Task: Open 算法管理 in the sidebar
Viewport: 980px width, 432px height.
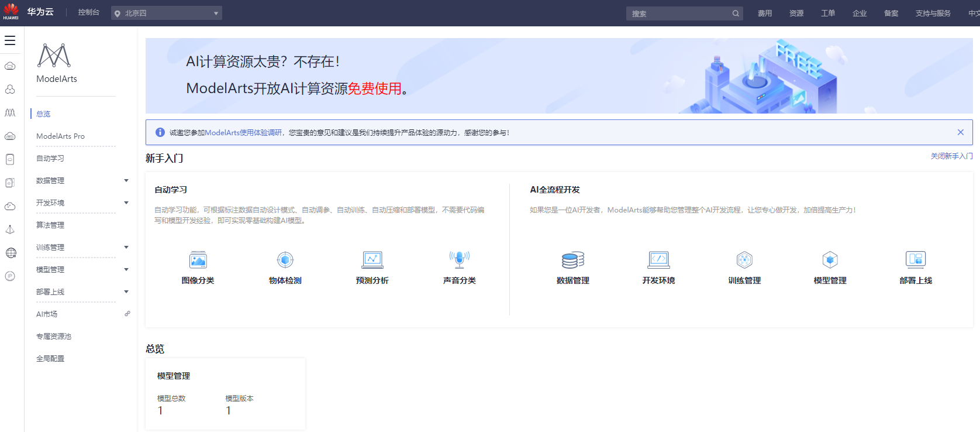Action: click(50, 225)
